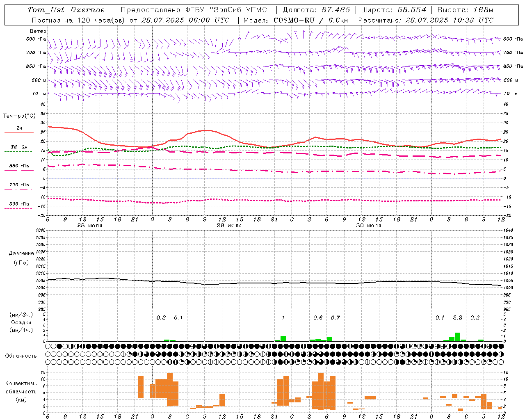Click the 'Конвективн.' convective cloud label
The image size is (525, 420).
pos(21,383)
